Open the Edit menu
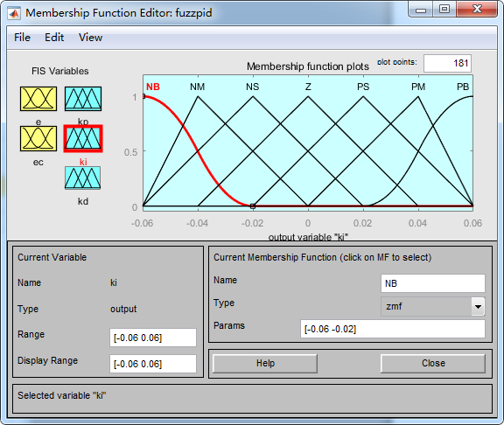The height and width of the screenshot is (425, 504). coord(54,38)
